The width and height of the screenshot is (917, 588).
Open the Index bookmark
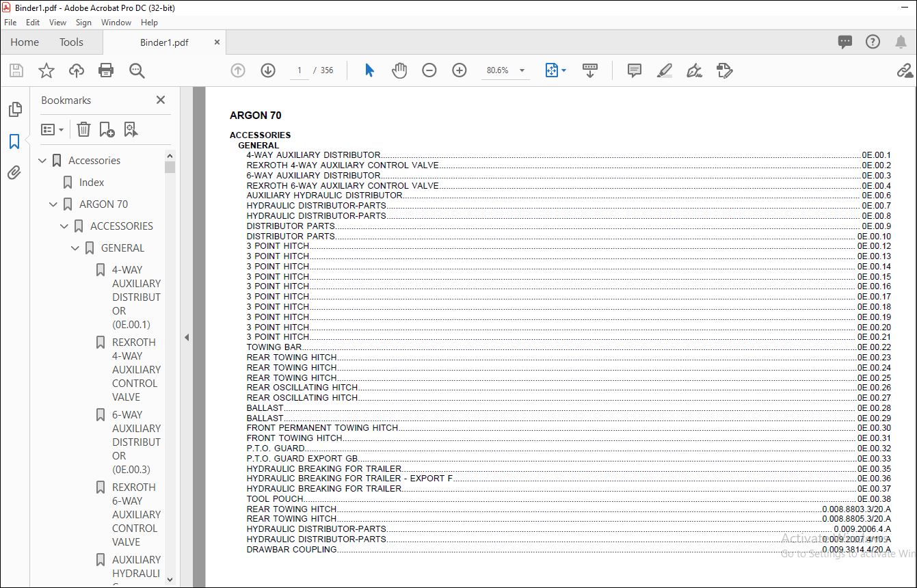[x=92, y=183]
